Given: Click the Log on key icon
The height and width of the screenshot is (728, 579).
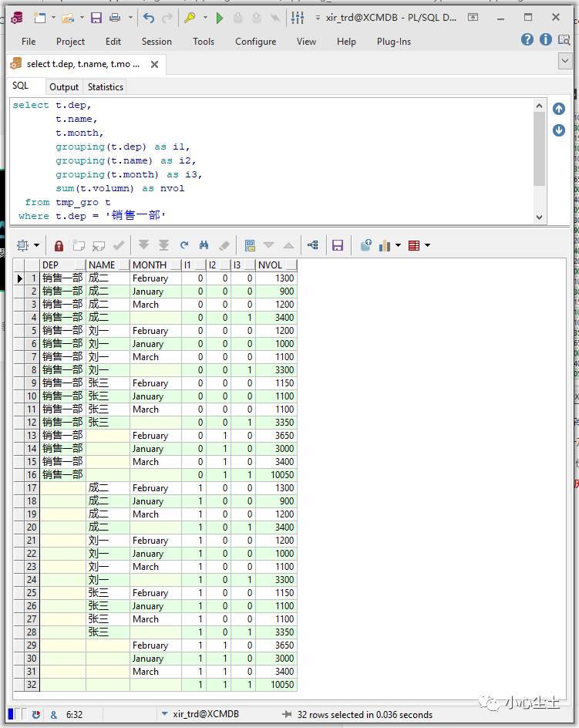Looking at the screenshot, I should (x=190, y=18).
